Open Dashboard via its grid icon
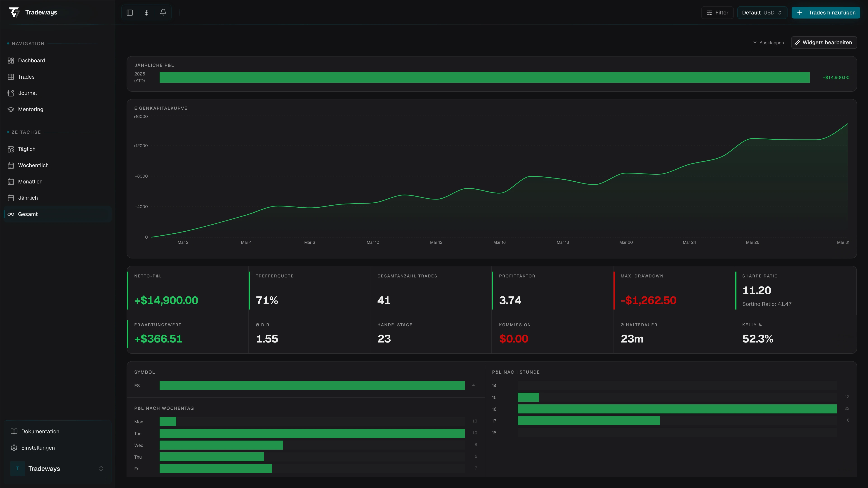868x488 pixels. click(11, 61)
